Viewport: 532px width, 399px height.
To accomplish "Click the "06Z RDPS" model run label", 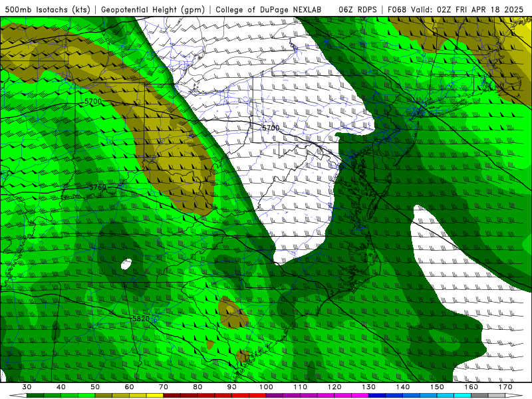I will [358, 9].
